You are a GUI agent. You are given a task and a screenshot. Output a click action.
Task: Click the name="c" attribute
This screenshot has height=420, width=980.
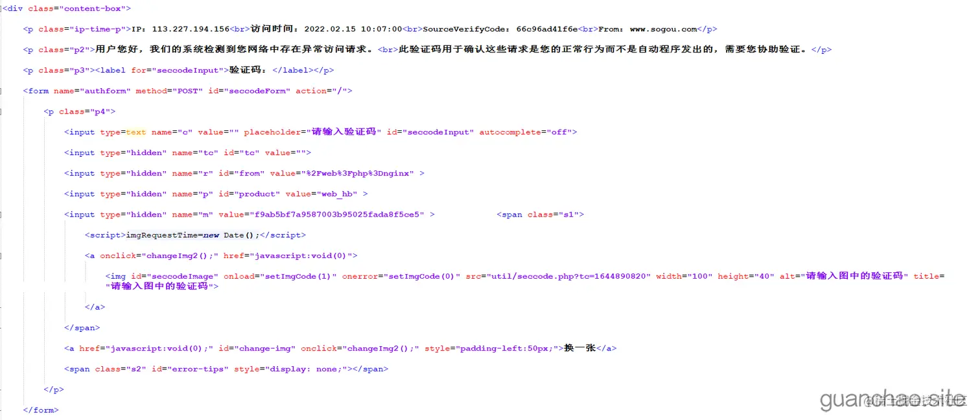[172, 132]
